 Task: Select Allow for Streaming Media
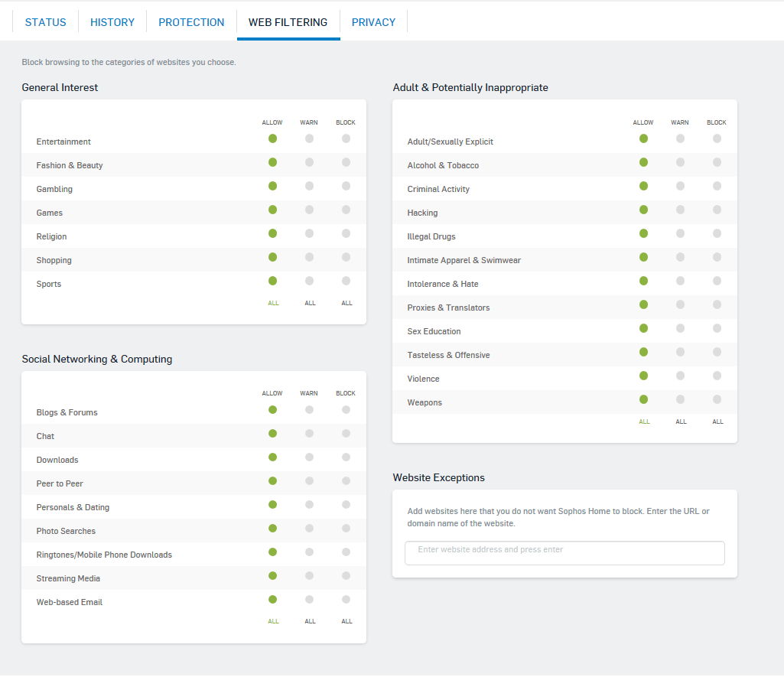[272, 576]
